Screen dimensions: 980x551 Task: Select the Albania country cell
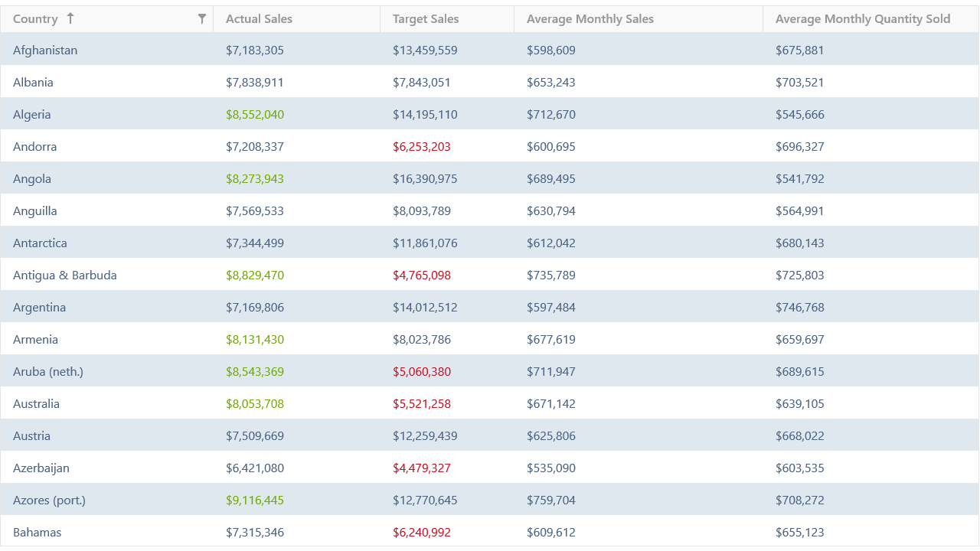pyautogui.click(x=33, y=83)
